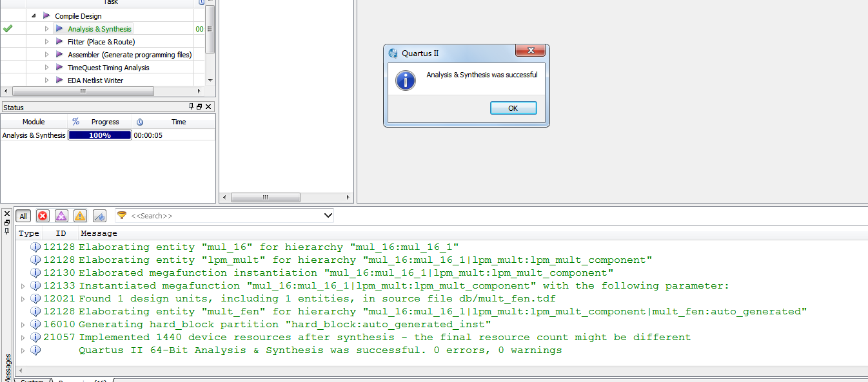
Task: Toggle flagged messages filter
Action: 99,216
